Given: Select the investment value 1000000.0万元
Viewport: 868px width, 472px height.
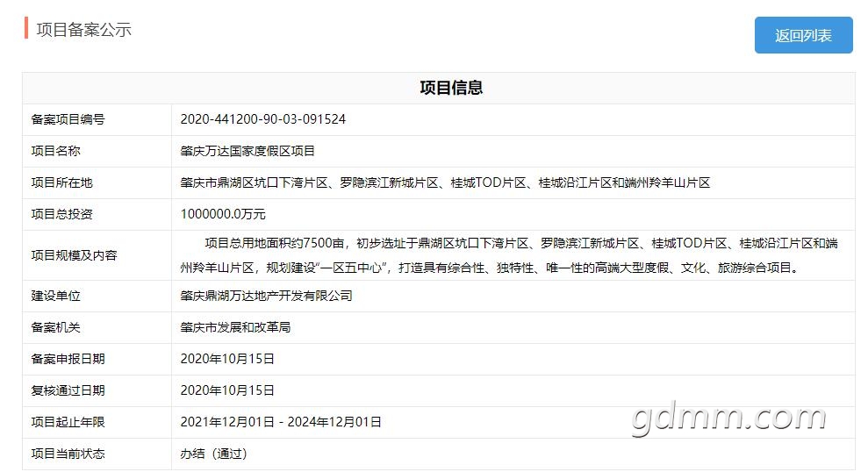Looking at the screenshot, I should (223, 214).
